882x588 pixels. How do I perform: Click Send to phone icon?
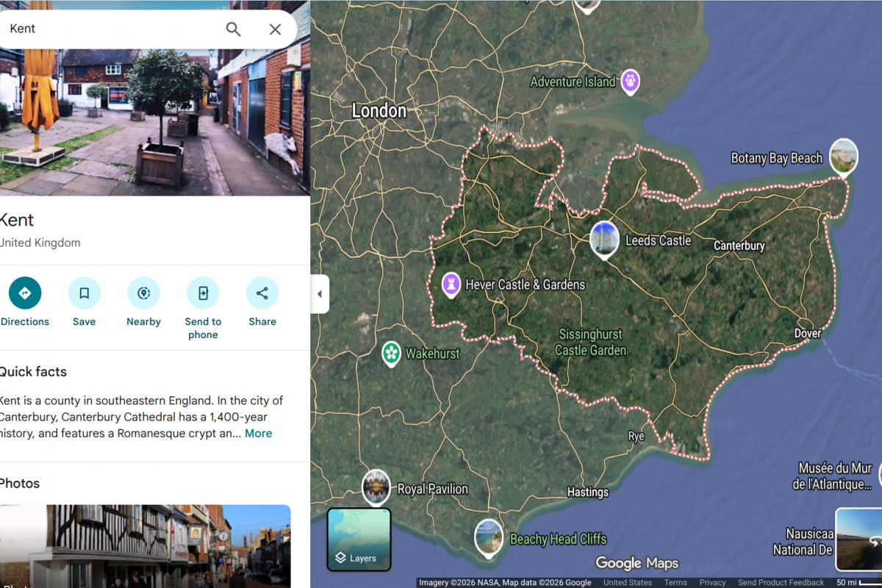203,293
